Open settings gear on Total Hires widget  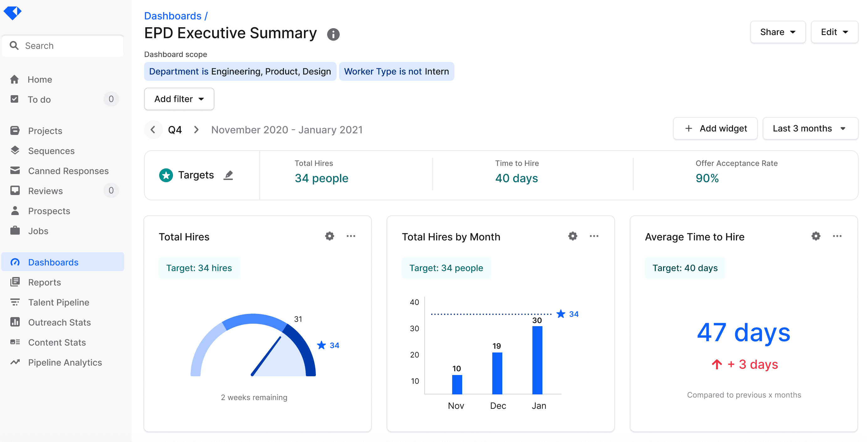point(329,236)
